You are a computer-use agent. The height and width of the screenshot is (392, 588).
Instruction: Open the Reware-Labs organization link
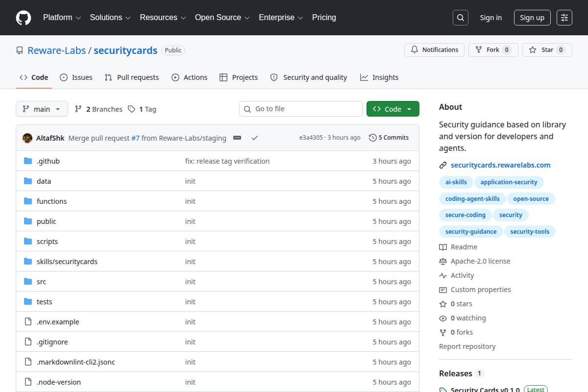[x=56, y=50]
